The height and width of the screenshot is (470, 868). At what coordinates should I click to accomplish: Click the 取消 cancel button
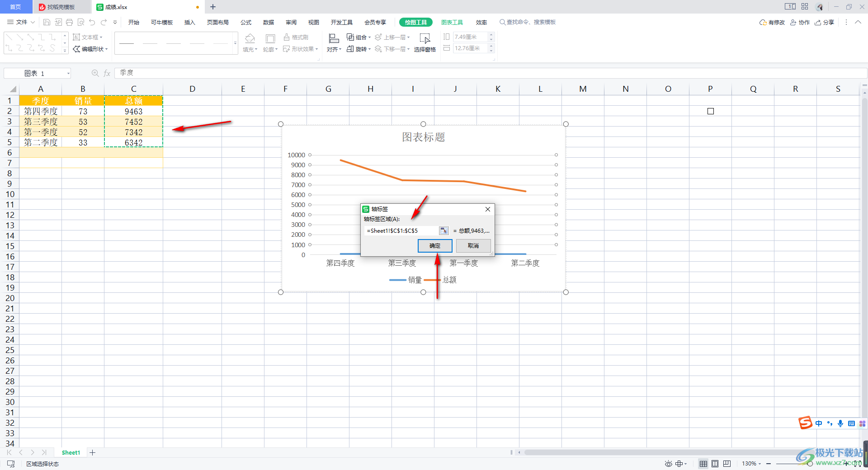click(473, 245)
